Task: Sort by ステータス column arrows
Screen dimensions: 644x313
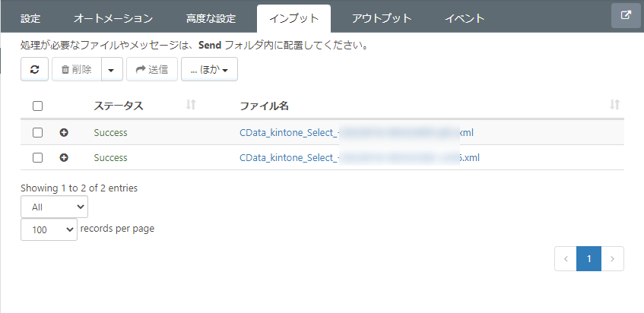Action: pos(191,105)
